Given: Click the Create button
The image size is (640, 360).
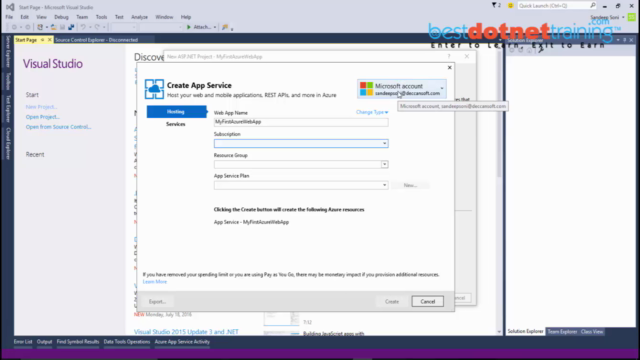Looking at the screenshot, I should click(x=392, y=302).
